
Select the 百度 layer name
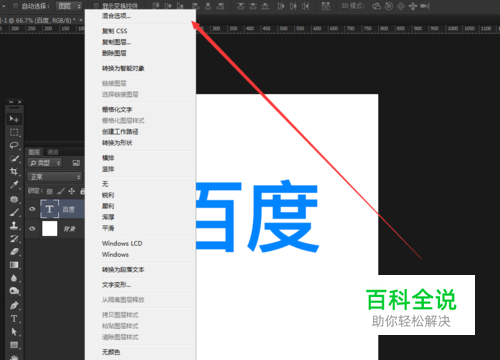69,209
